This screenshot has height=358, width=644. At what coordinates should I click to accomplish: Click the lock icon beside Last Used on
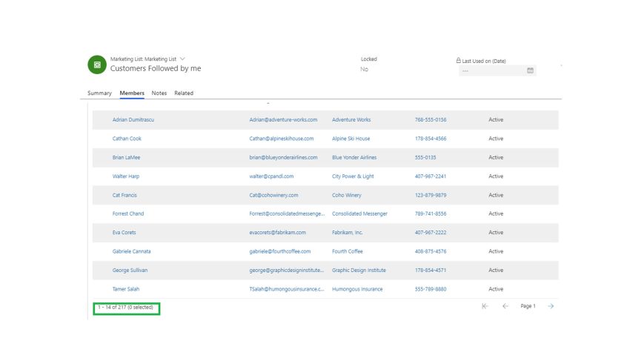coord(458,60)
